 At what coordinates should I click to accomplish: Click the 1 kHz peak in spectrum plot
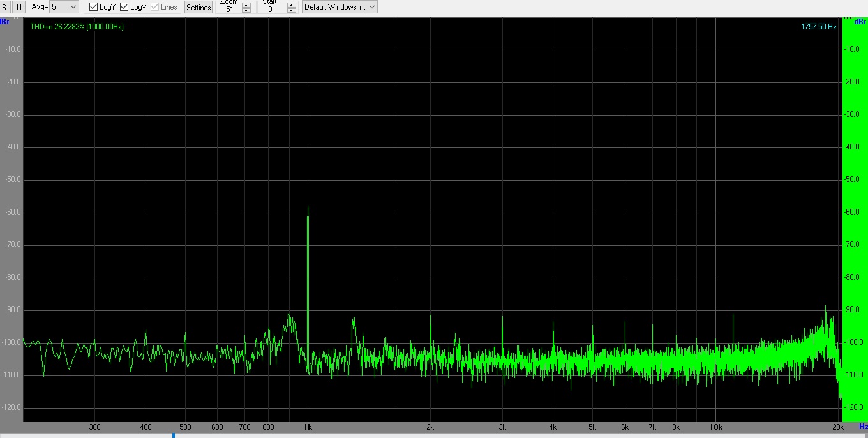(308, 207)
